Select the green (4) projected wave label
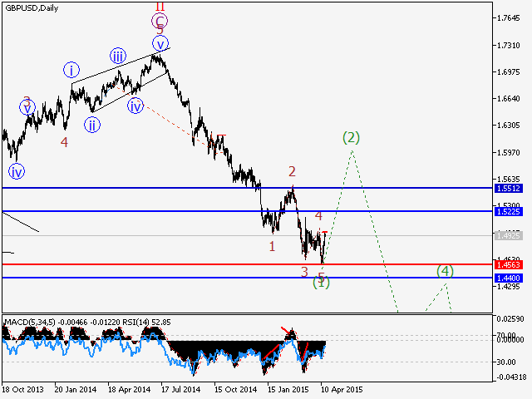This screenshot has width=532, height=399. coord(446,271)
